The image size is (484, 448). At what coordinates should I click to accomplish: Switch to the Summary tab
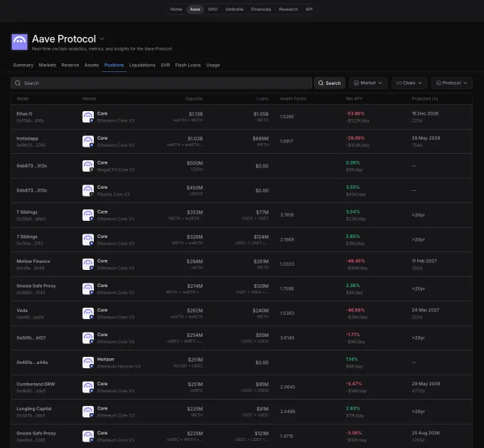tap(23, 66)
